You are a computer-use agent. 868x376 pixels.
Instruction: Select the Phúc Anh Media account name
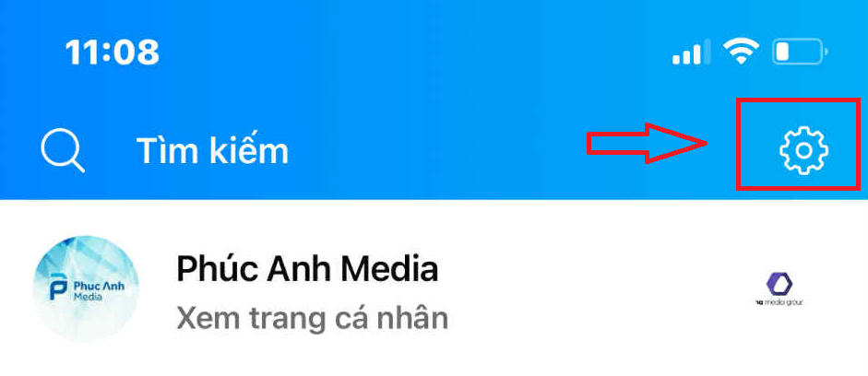coord(307,269)
